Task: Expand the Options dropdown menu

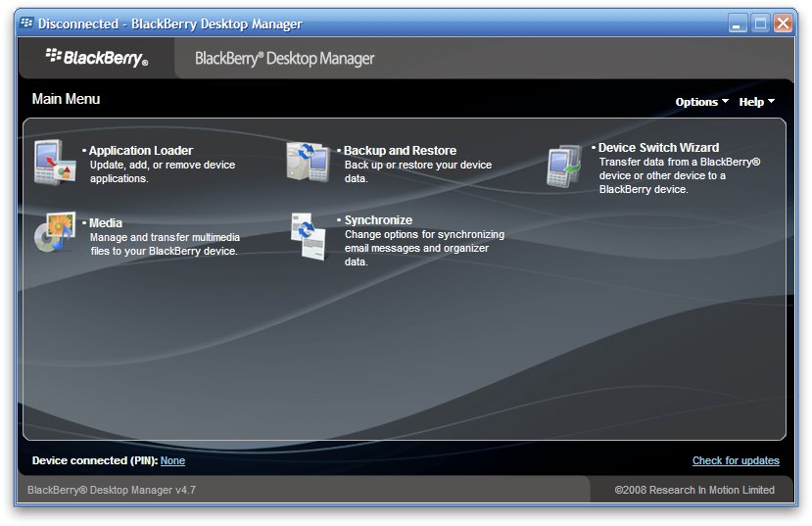Action: [701, 102]
